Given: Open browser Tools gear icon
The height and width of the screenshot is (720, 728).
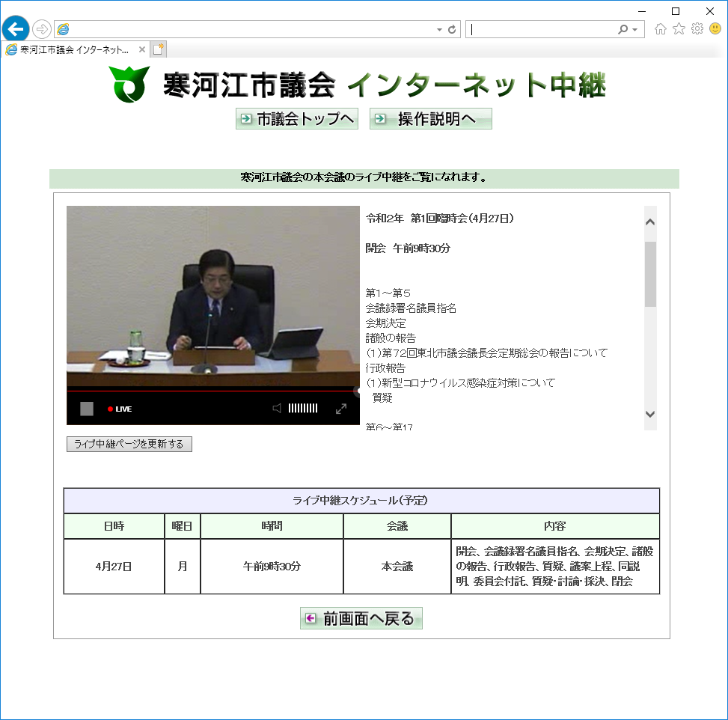Looking at the screenshot, I should pos(697,28).
